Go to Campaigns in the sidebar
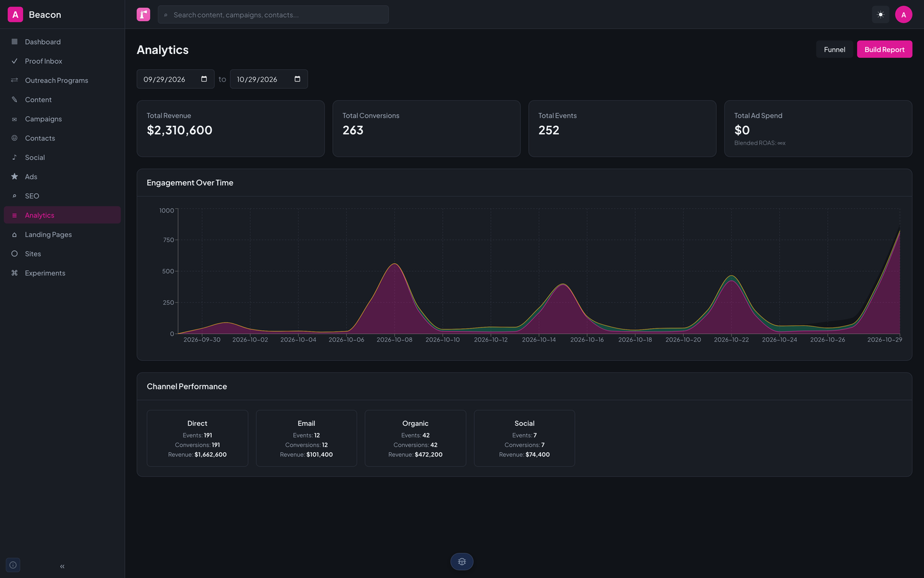Screen dimensions: 924x578 (x=62, y=119)
